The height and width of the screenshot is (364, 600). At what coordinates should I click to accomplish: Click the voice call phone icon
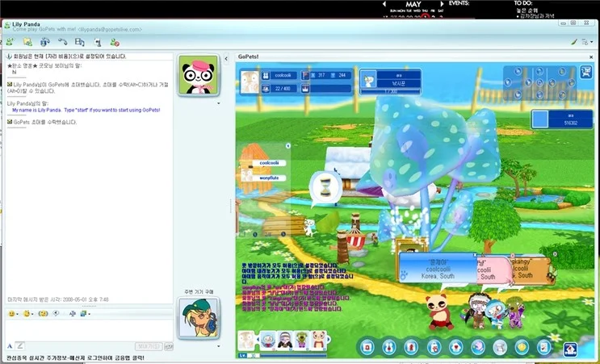click(x=62, y=41)
